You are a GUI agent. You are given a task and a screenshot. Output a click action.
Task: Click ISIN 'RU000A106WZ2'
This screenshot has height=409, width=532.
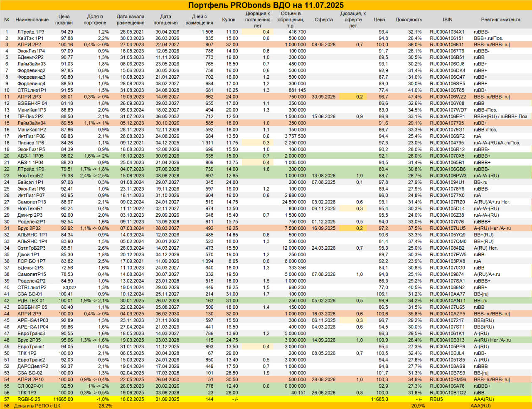[x=448, y=97]
